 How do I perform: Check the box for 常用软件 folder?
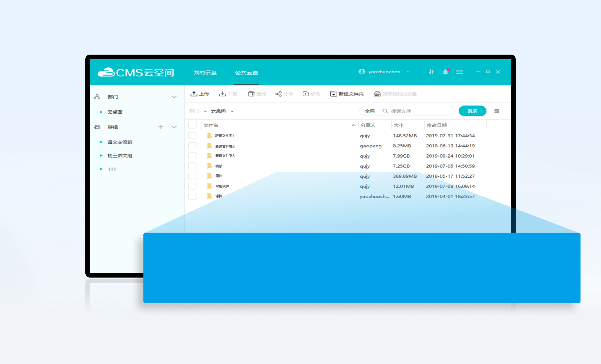coord(192,186)
